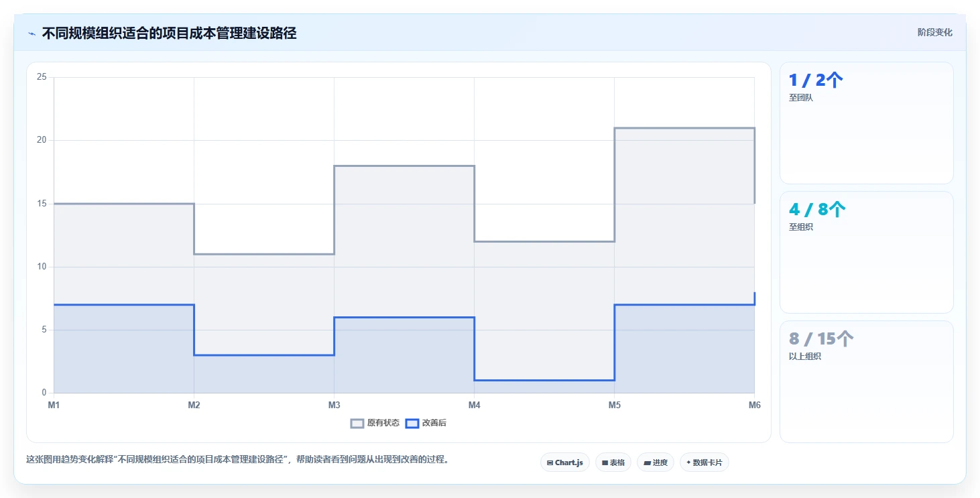Select the 数据卡片 tag
Viewport: 980px width, 498px height.
(705, 462)
